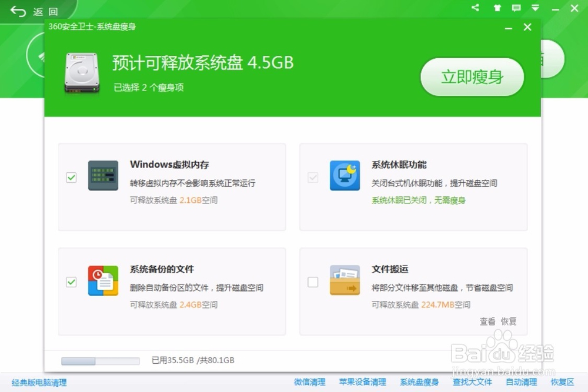
Task: Enable the 文件搬运 checkbox
Action: pos(312,282)
